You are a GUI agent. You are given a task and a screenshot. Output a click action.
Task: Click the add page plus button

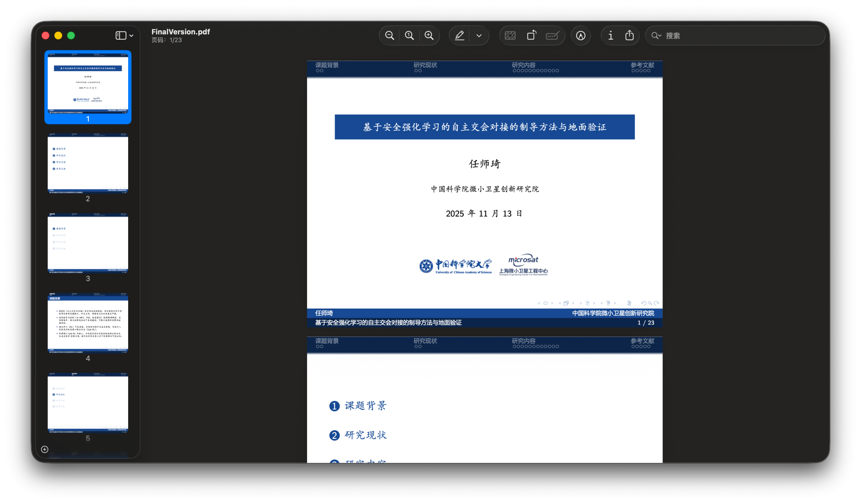(45, 450)
